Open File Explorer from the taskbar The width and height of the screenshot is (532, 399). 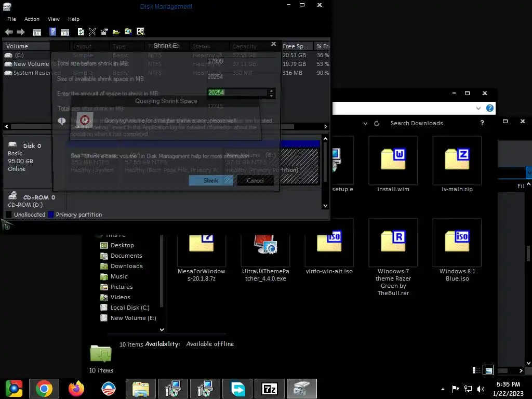point(141,389)
